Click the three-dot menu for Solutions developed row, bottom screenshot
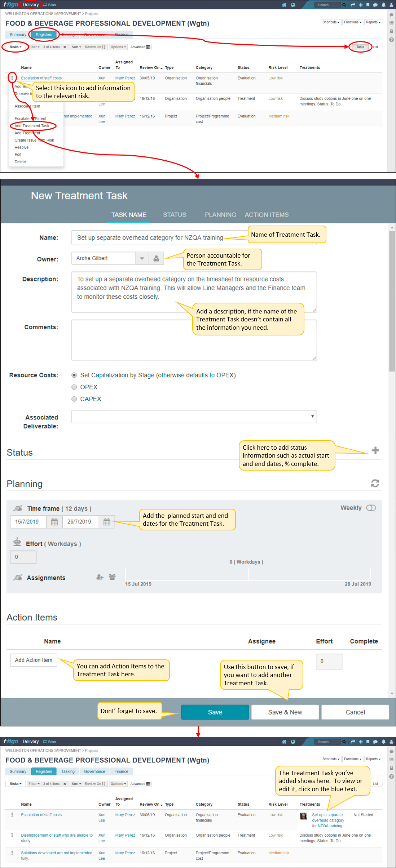Image resolution: width=396 pixels, height=868 pixels. coord(12,853)
